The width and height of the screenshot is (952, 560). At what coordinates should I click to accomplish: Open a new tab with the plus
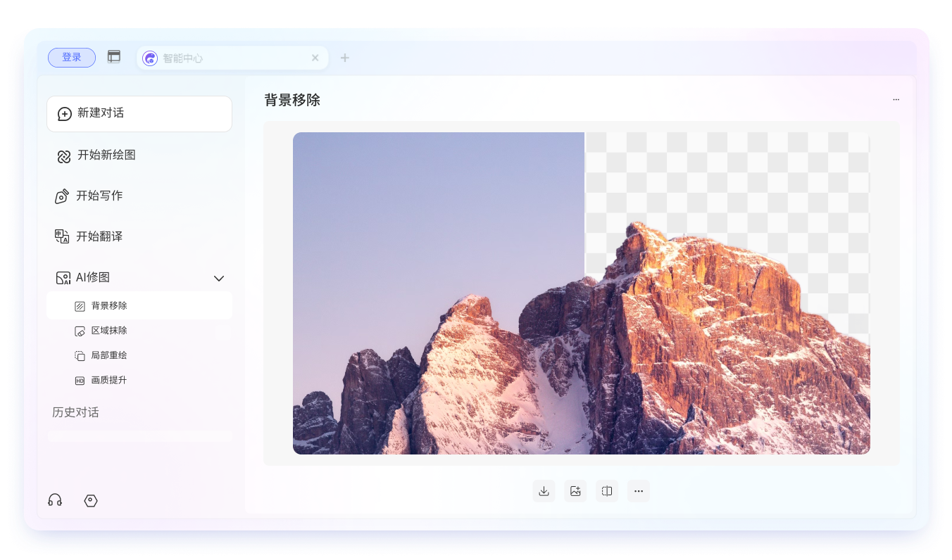(x=344, y=58)
